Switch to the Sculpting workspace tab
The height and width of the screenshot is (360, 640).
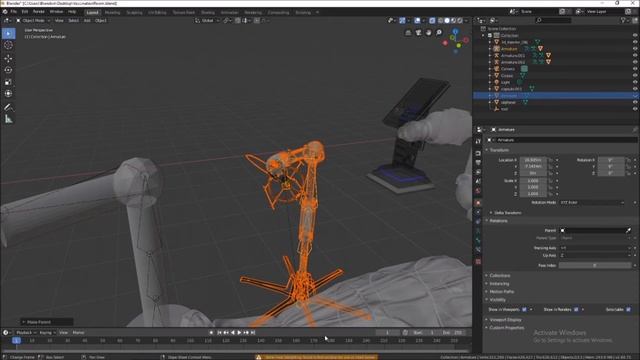134,13
